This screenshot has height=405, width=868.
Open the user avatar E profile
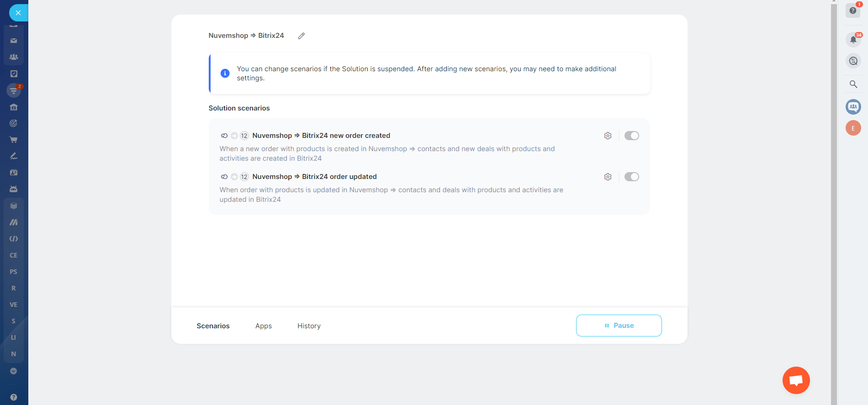(853, 128)
